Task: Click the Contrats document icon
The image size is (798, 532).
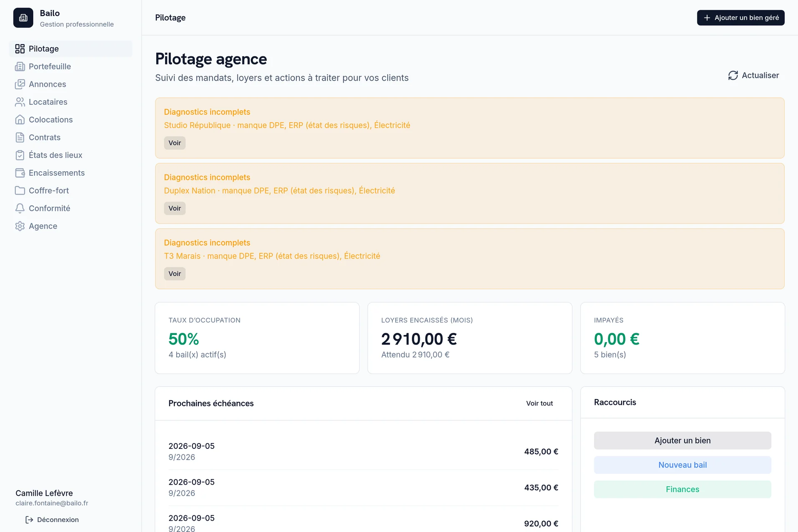Action: pos(20,138)
